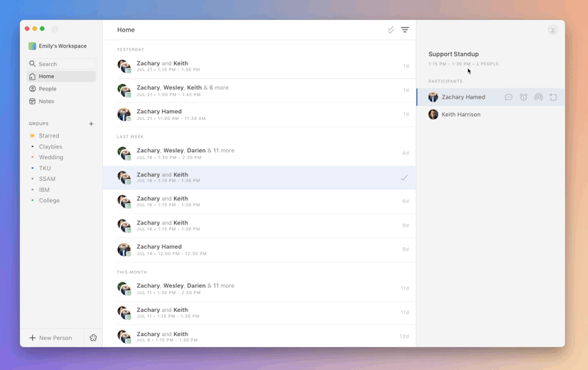
Task: Set a reminder with the alarm clock icon
Action: click(x=523, y=97)
